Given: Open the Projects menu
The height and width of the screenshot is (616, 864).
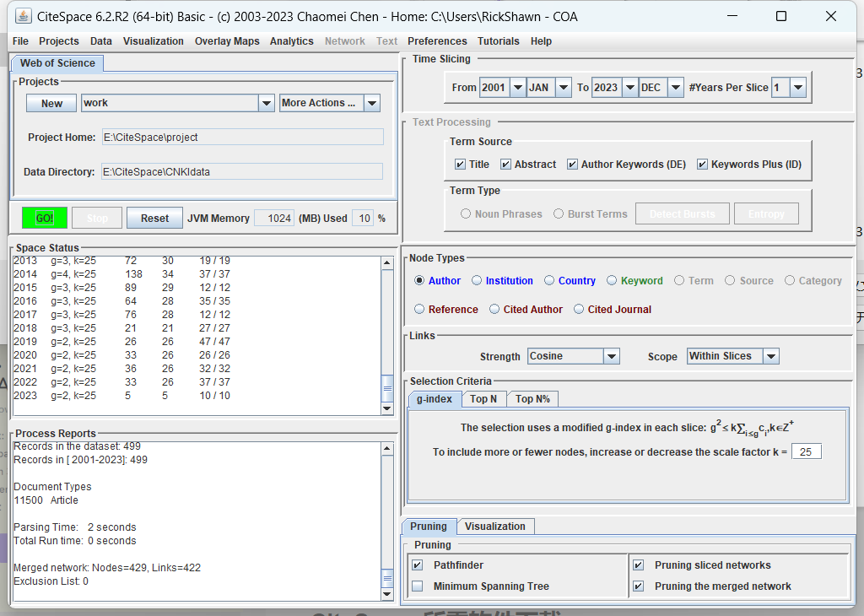Looking at the screenshot, I should (59, 41).
